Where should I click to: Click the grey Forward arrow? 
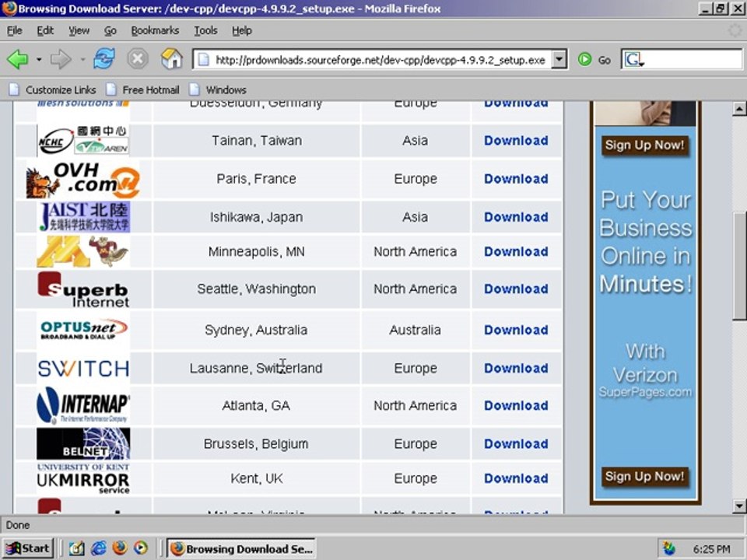61,60
